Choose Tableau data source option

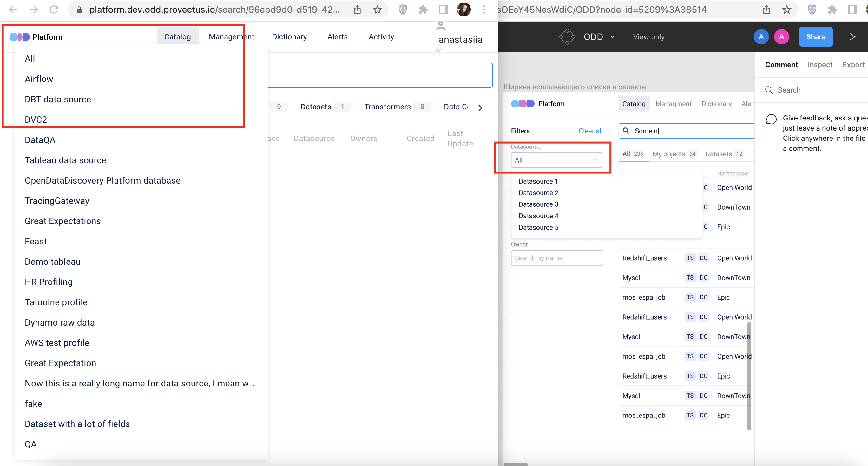tap(65, 160)
